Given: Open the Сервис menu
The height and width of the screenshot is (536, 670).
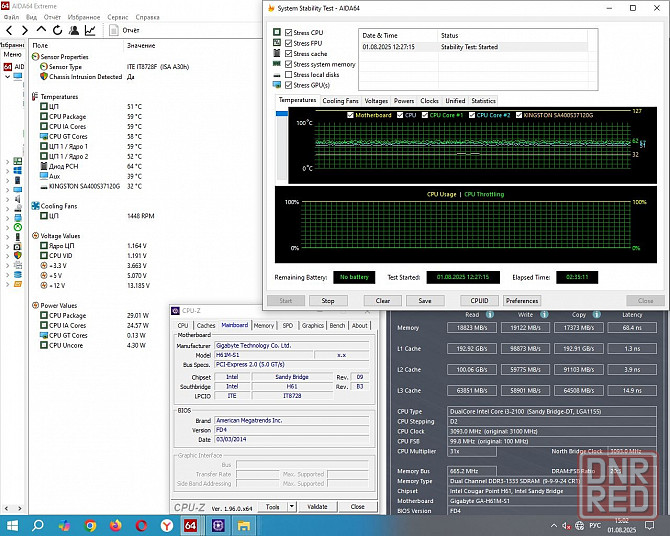Looking at the screenshot, I should pos(118,17).
